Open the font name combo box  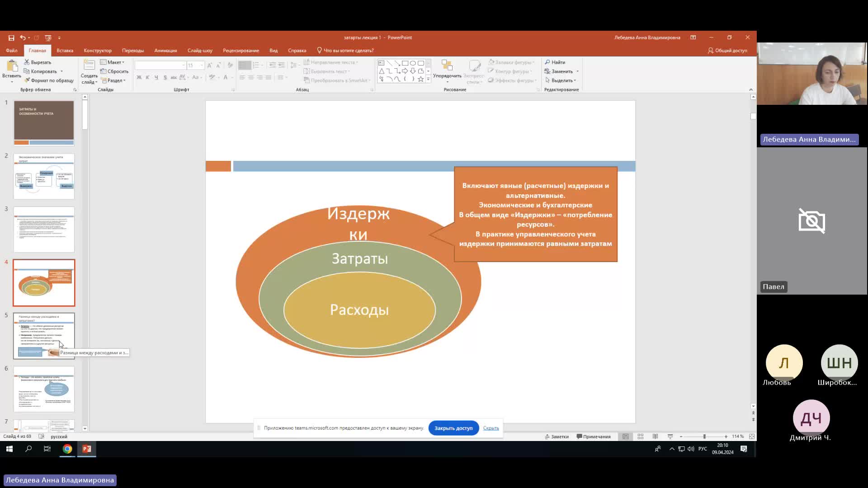(160, 66)
